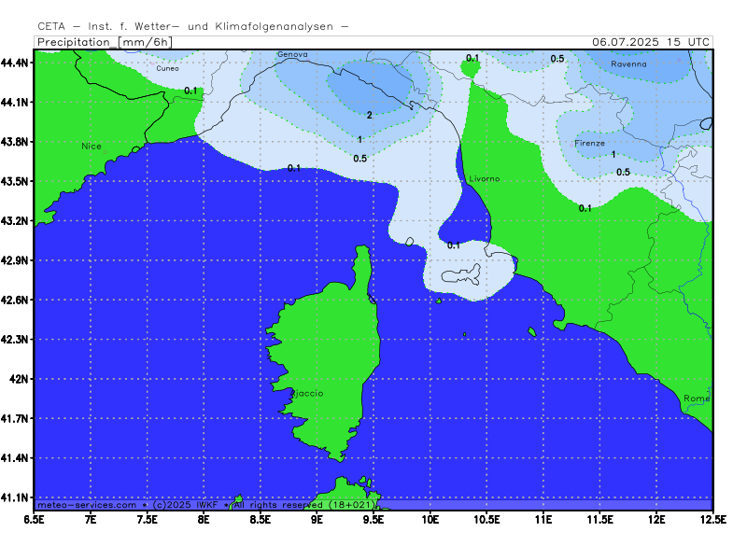The image size is (747, 560).
Task: Click the 8E longitude label
Action: click(x=204, y=519)
